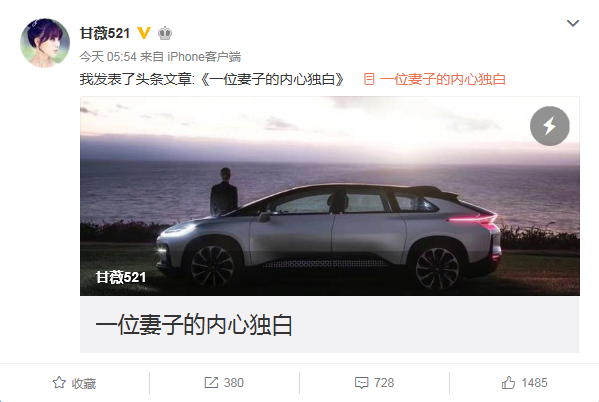Click the lightning bolt quick-read icon
Screen dimensions: 599x402
click(549, 126)
